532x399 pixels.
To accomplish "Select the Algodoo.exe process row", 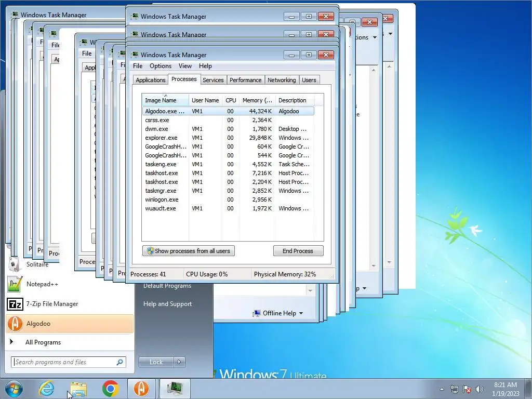I will pyautogui.click(x=228, y=111).
